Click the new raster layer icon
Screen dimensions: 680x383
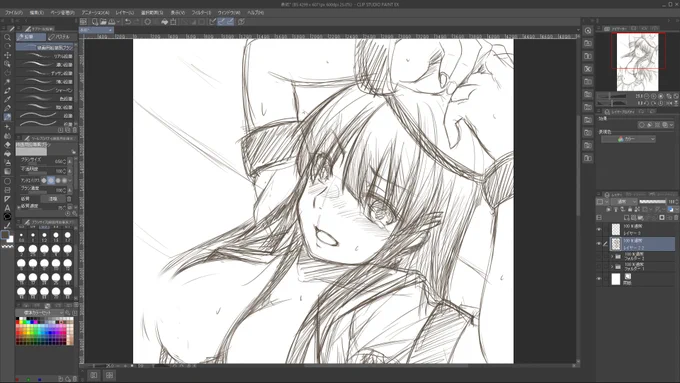coord(627,218)
